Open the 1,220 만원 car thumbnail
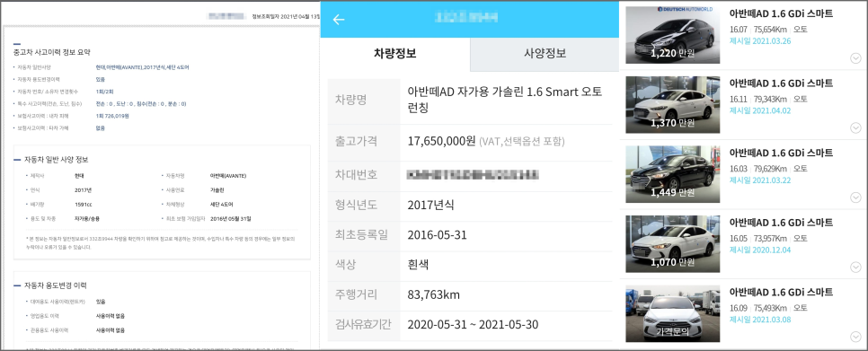 (673, 35)
